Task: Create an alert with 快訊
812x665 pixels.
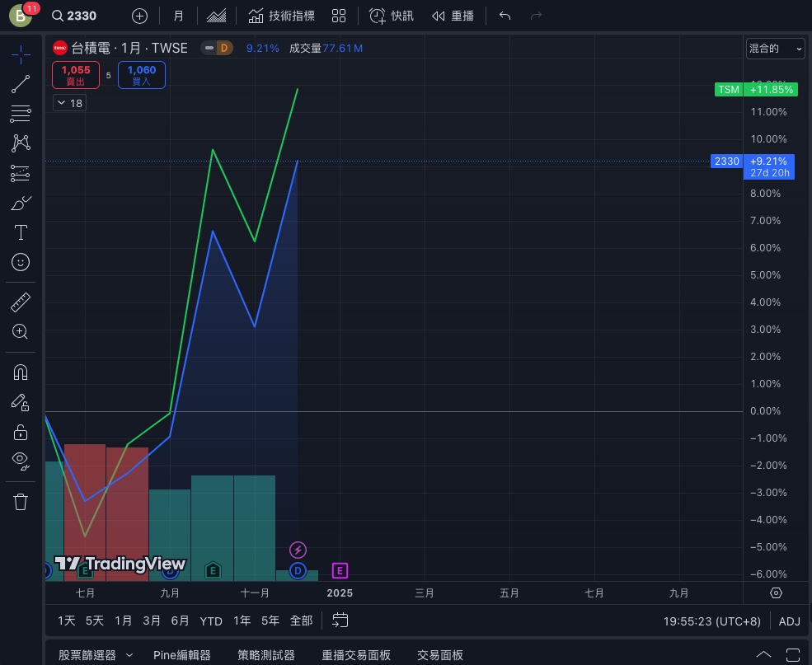Action: coord(392,16)
